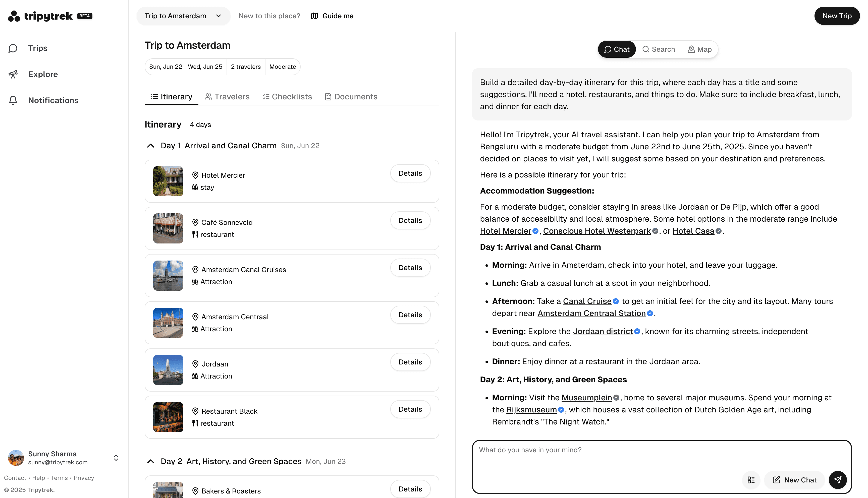
Task: Switch to Map view toggle
Action: click(699, 49)
